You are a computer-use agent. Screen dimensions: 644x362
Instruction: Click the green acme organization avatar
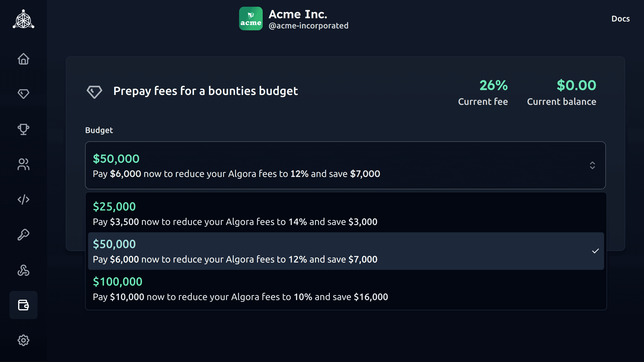coord(251,19)
